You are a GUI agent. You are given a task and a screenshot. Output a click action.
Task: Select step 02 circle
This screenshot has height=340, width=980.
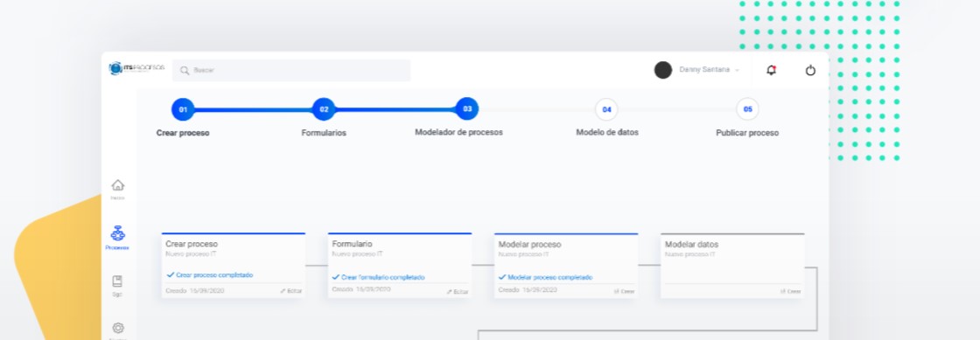click(324, 109)
